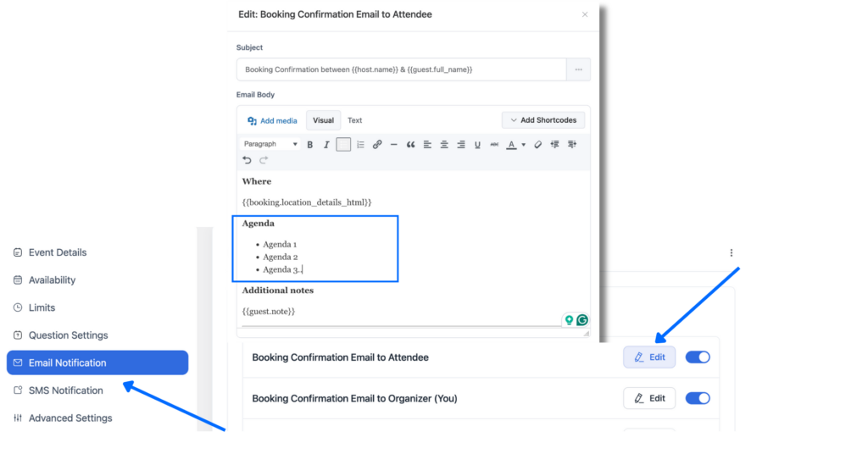The width and height of the screenshot is (868, 454).
Task: Toggle Booking Confirmation Email to Organizer switch
Action: pos(698,398)
